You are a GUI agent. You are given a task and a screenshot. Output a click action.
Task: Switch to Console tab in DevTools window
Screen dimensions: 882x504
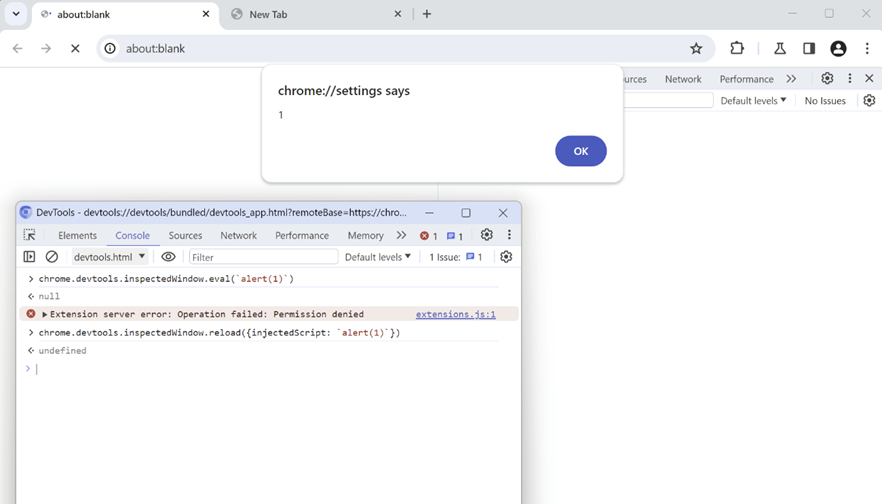tap(132, 236)
